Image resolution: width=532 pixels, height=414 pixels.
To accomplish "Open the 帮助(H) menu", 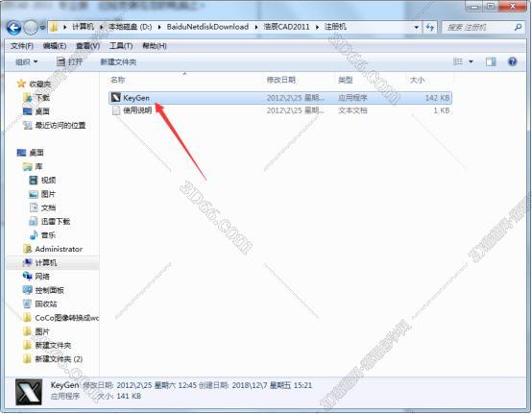I will point(155,45).
